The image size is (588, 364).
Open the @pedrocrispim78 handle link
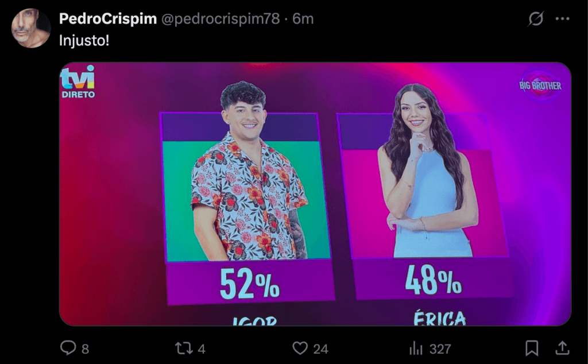tap(220, 18)
